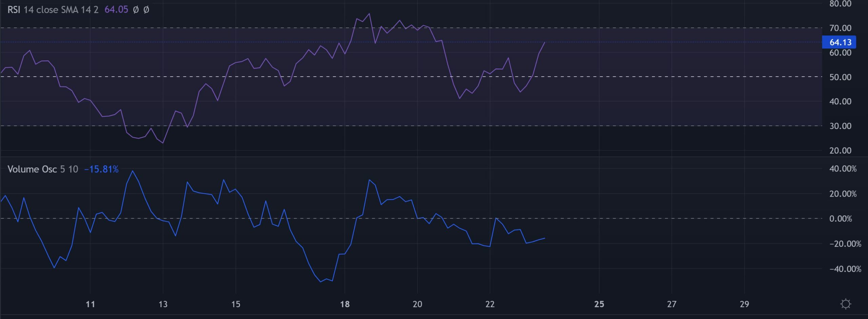Click the 0.00% volume axis label
The image size is (868, 319).
(x=841, y=219)
